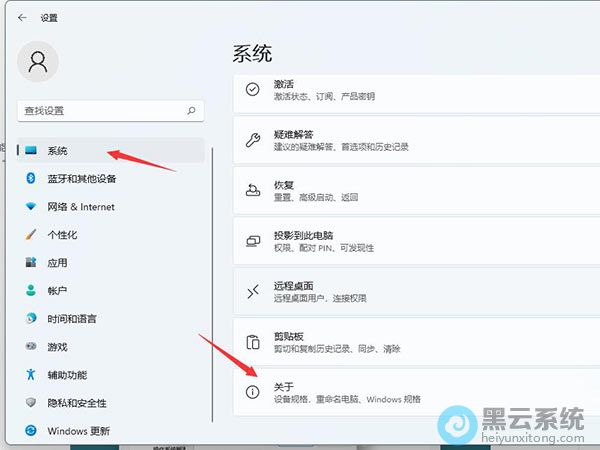The width and height of the screenshot is (600, 450).
Task: Open 辅助功能 settings page
Action: (x=67, y=374)
